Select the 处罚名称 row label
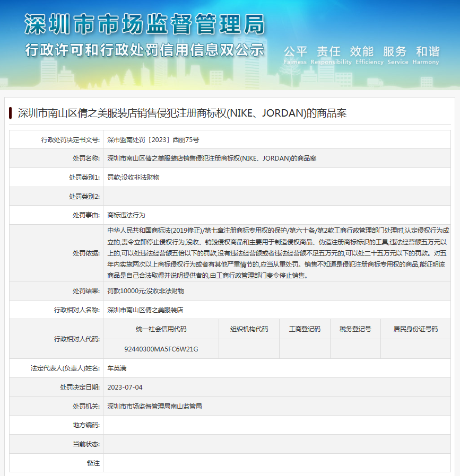Image resolution: width=460 pixels, height=476 pixels. point(86,158)
